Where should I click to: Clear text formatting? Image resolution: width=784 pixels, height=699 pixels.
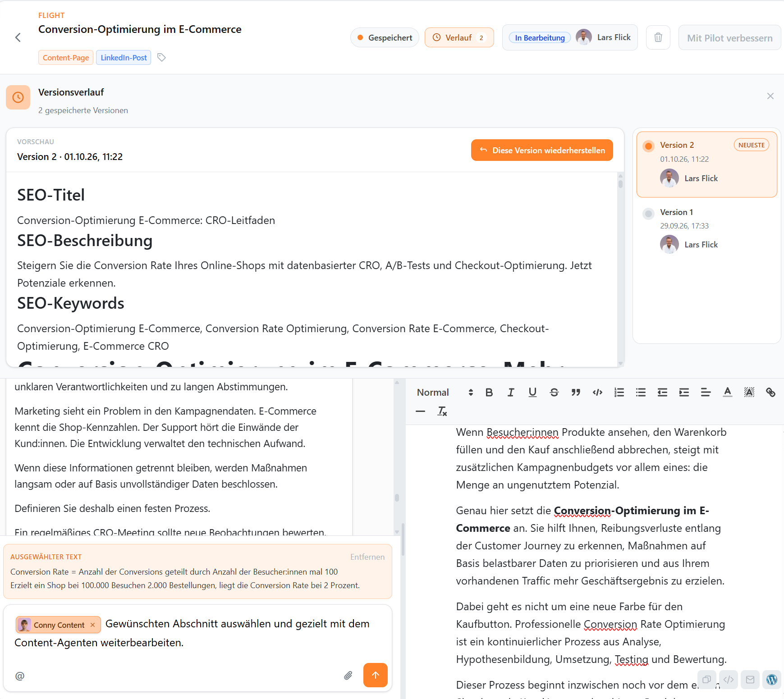[442, 411]
